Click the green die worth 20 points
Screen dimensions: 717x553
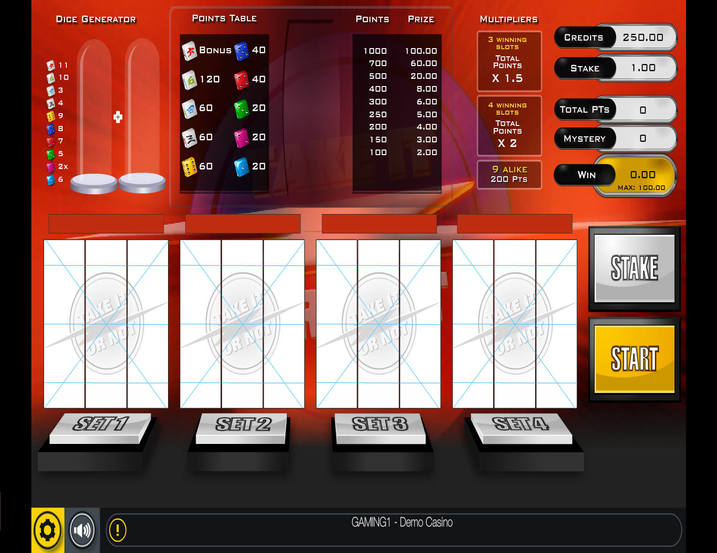[x=241, y=108]
